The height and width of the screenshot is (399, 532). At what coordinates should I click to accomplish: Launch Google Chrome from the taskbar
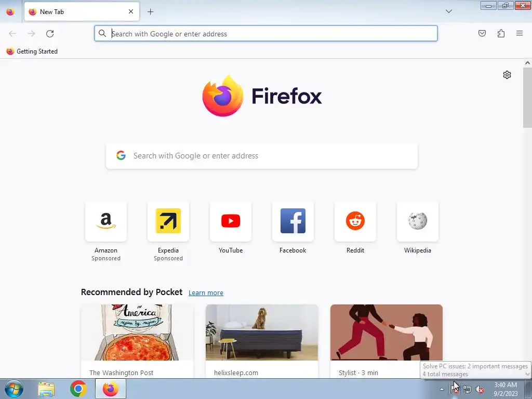(78, 389)
